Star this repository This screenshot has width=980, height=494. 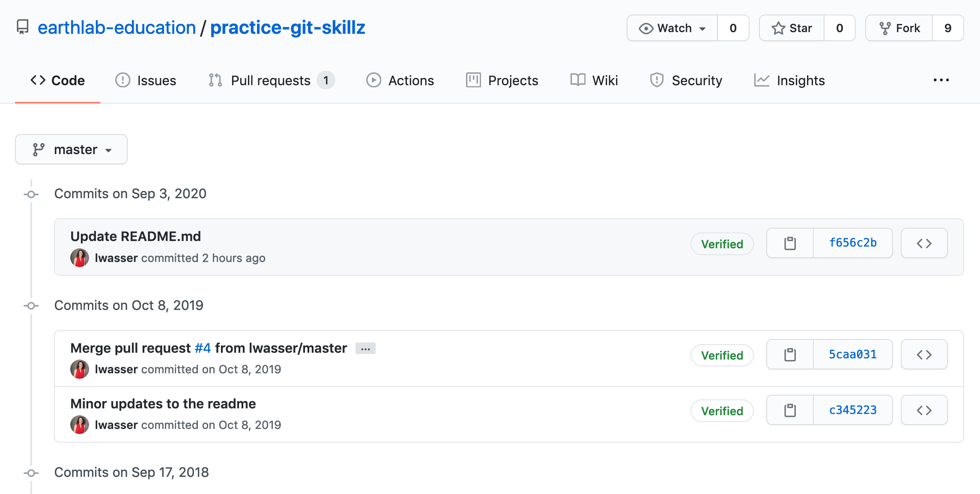coord(792,28)
